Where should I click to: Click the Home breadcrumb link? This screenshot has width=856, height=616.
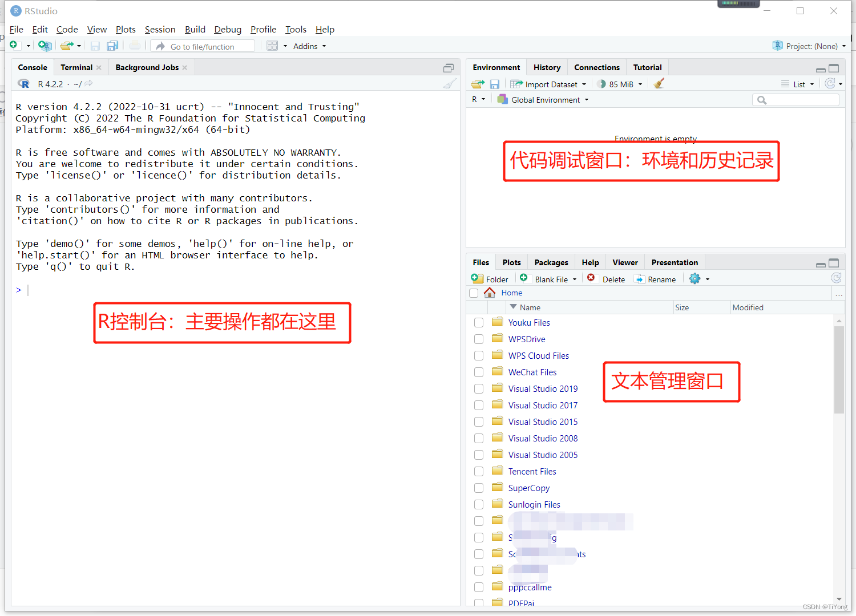[x=512, y=293]
